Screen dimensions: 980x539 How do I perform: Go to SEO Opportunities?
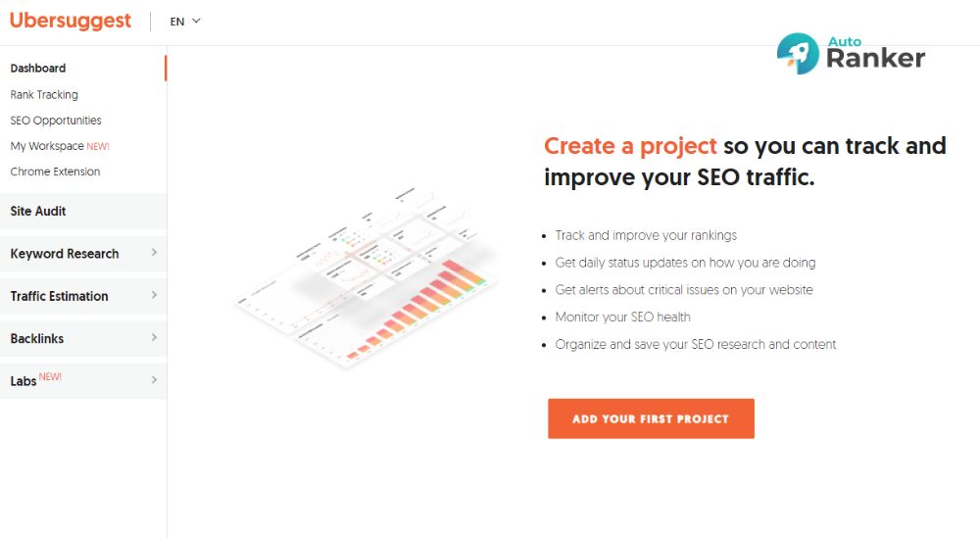(x=56, y=121)
